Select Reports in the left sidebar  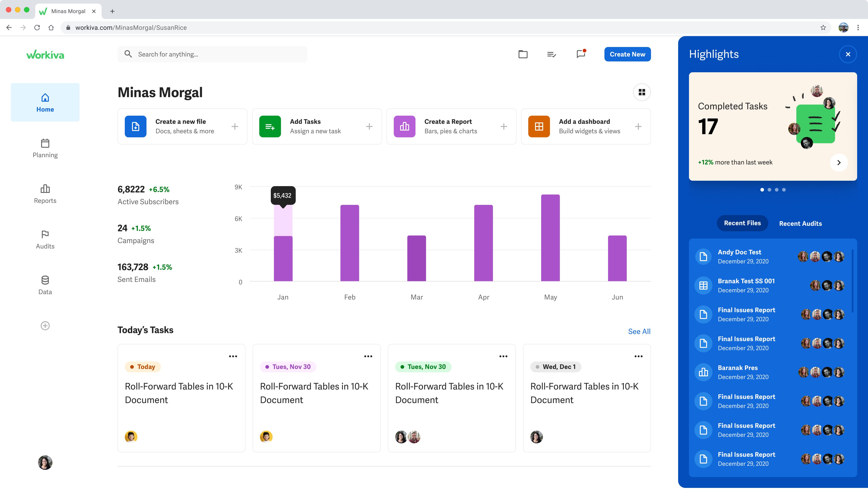point(45,194)
